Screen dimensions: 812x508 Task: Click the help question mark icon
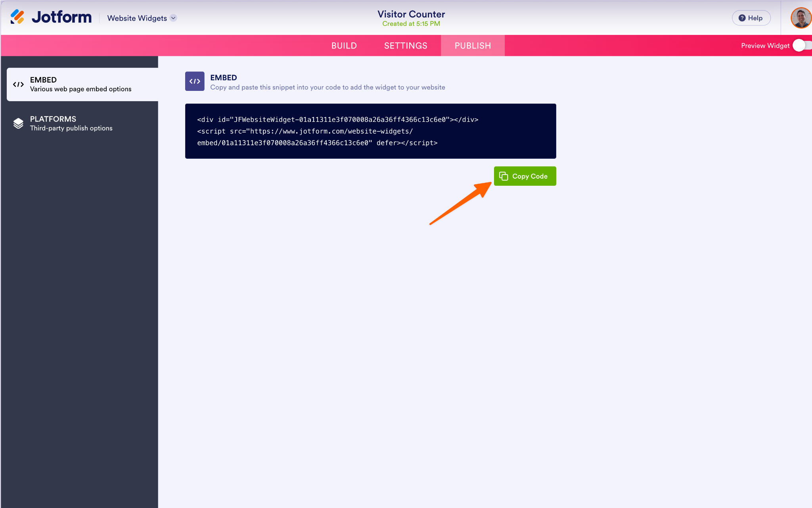pos(742,18)
